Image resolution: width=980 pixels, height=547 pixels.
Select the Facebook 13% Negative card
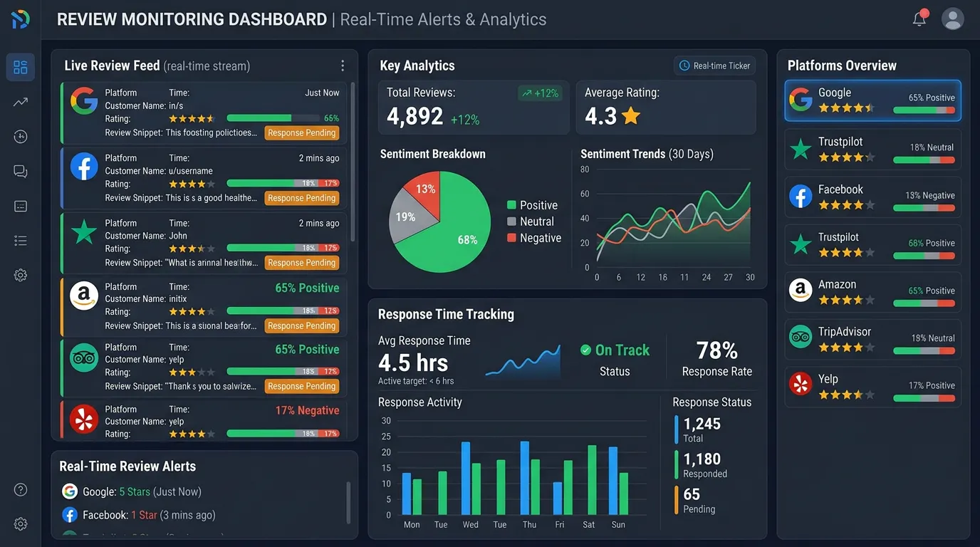872,197
